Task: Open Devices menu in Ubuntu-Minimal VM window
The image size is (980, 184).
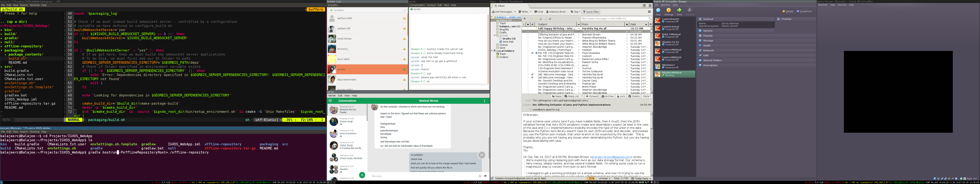Action: (842, 5)
